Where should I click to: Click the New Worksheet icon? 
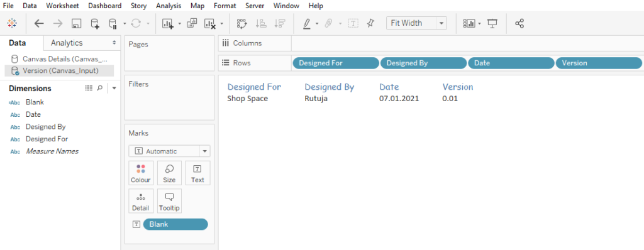point(167,24)
